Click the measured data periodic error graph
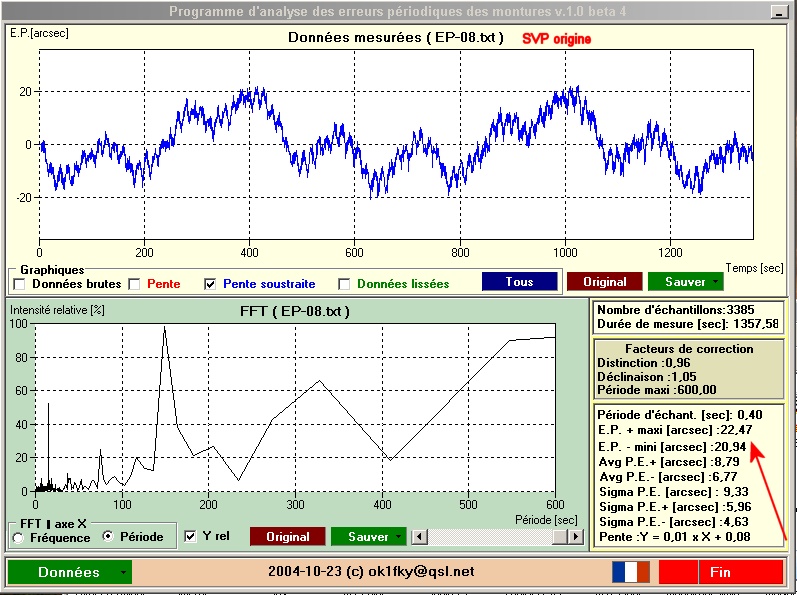The image size is (797, 595). click(396, 144)
